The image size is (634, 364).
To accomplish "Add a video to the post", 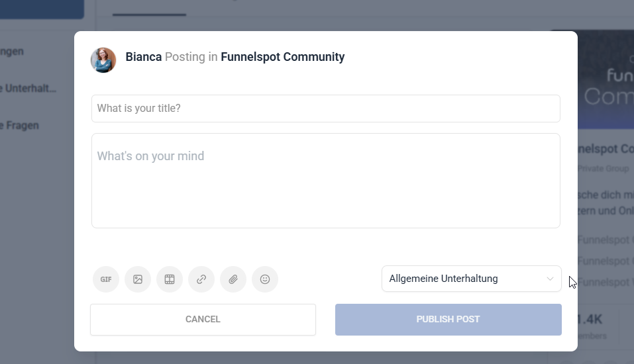I will pyautogui.click(x=170, y=279).
